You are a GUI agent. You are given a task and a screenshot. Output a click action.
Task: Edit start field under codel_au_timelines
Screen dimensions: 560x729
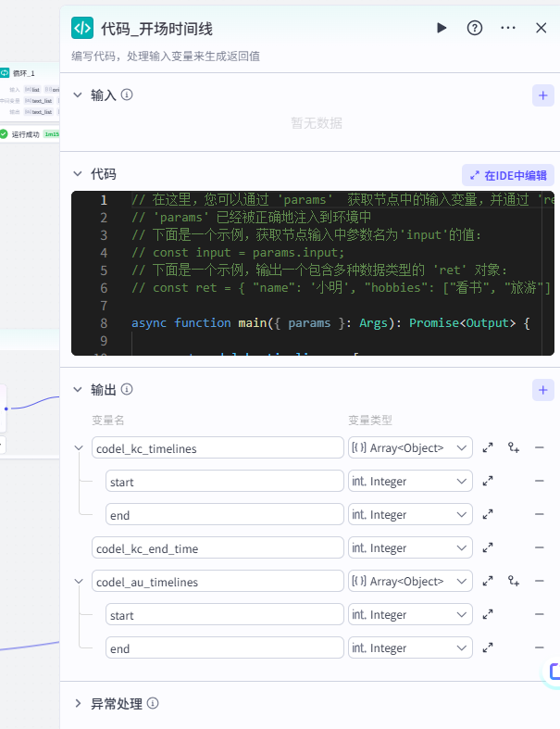click(225, 615)
